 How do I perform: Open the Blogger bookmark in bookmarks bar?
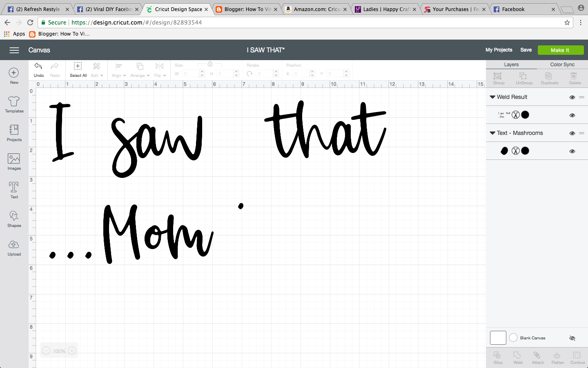pyautogui.click(x=60, y=34)
